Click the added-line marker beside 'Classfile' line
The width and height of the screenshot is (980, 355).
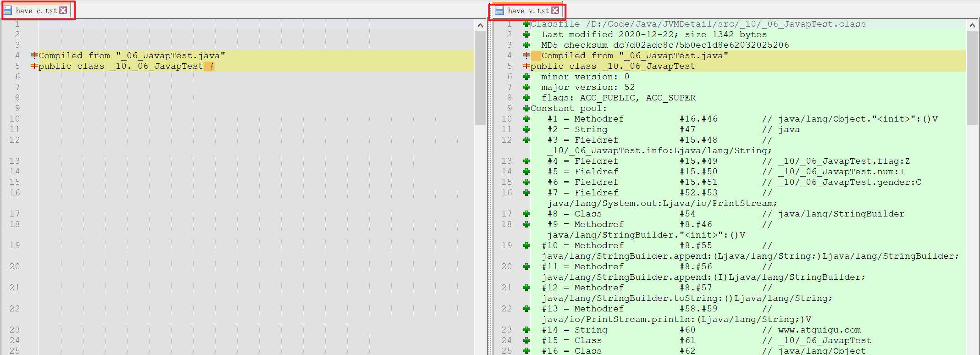coord(526,24)
